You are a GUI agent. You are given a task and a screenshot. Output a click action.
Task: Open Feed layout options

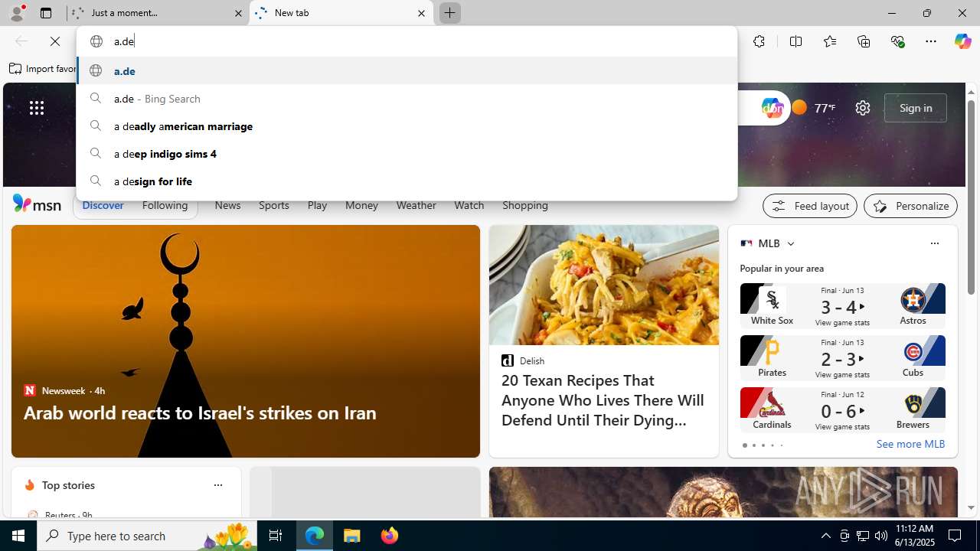[810, 206]
